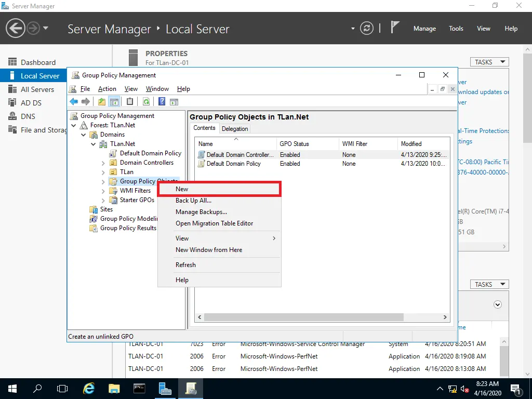
Task: Choose Refresh in the context menu
Action: 219,264
